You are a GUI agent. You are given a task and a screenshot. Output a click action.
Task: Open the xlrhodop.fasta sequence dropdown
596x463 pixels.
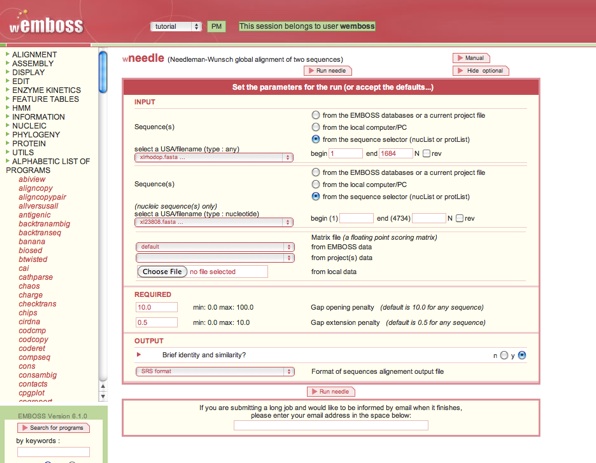coord(214,157)
